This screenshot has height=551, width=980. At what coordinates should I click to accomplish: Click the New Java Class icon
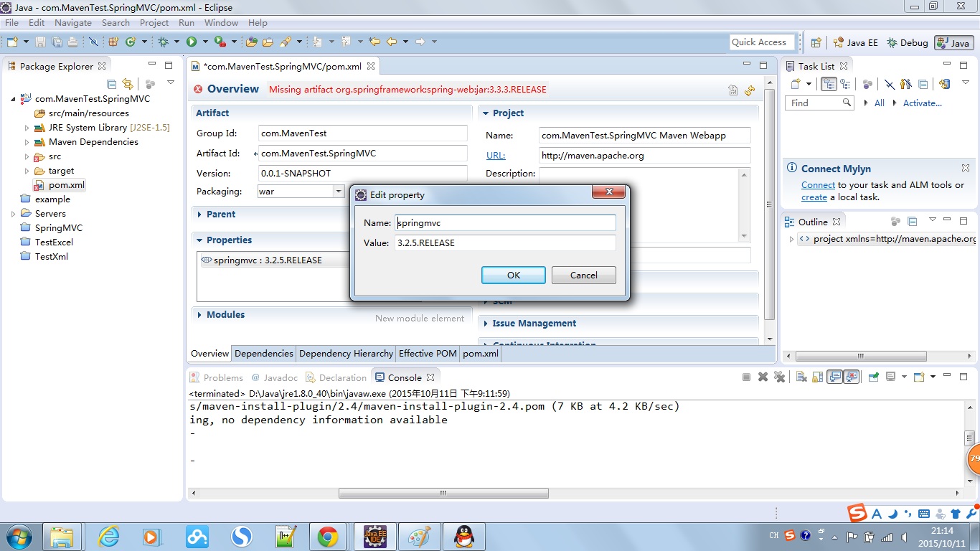(131, 42)
